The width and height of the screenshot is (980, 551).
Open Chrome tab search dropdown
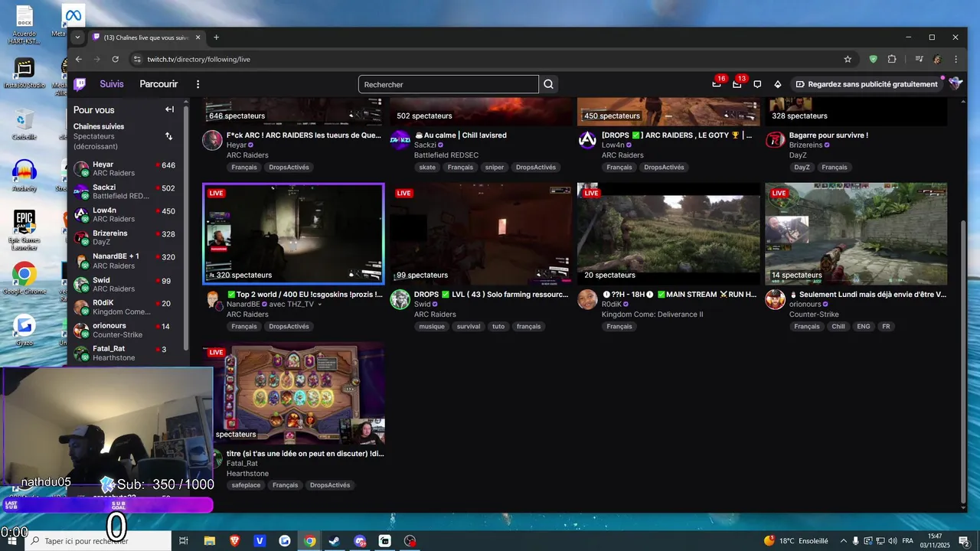(x=77, y=37)
